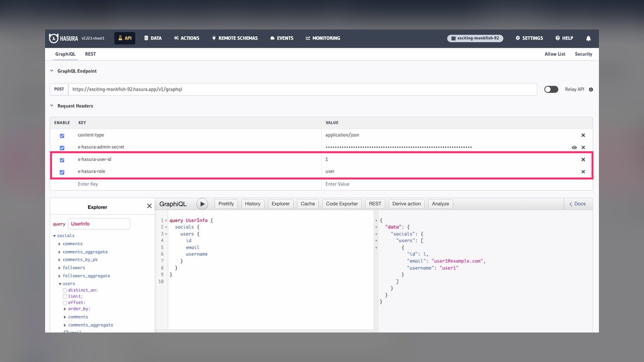The width and height of the screenshot is (644, 362).
Task: Uncheck the x-hasura-role header checkbox
Action: [62, 172]
